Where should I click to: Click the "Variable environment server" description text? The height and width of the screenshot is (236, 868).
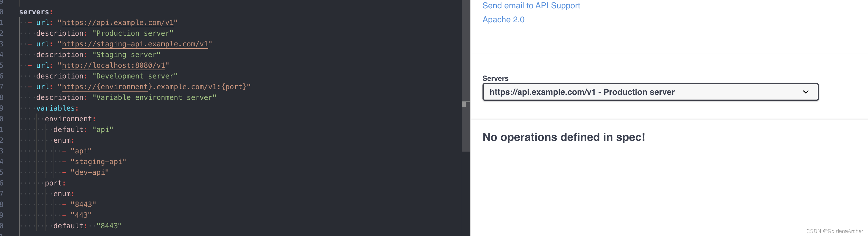pyautogui.click(x=154, y=97)
